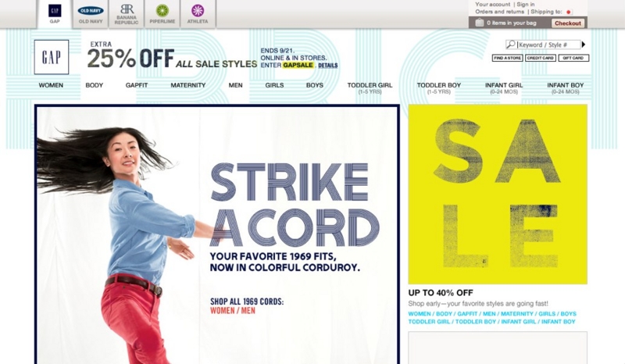Open the sale Details link
Viewport: 625px width, 364px height.
click(x=328, y=66)
